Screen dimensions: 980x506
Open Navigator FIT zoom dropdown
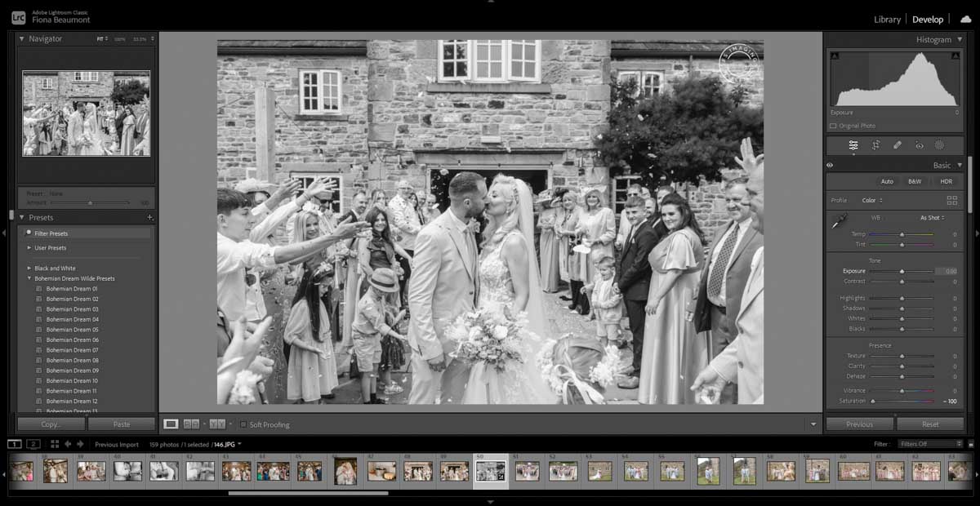click(102, 38)
